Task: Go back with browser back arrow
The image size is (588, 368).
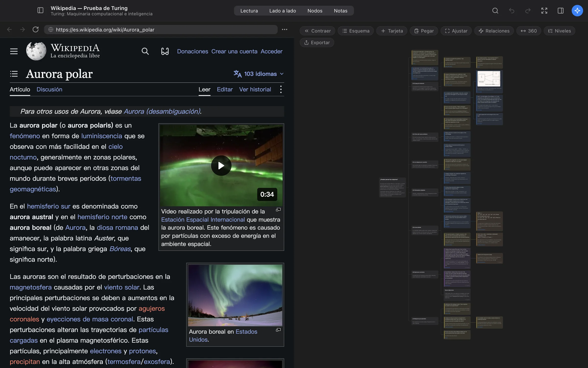Action: coord(9,29)
